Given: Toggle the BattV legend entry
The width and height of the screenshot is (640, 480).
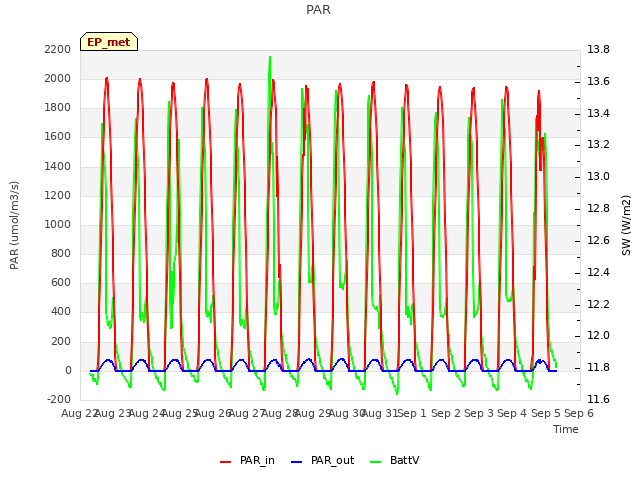Looking at the screenshot, I should tap(394, 461).
